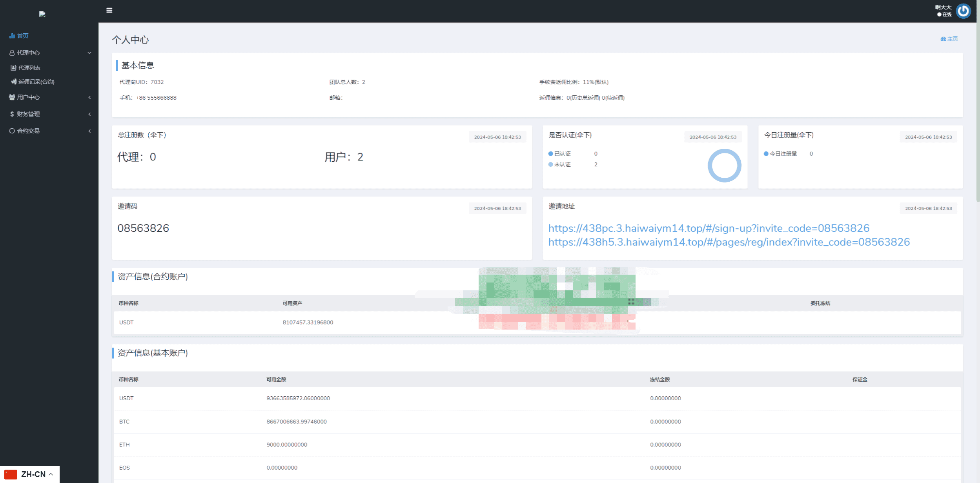Open 代理列表 submenu item
This screenshot has width=980, height=483.
[29, 67]
